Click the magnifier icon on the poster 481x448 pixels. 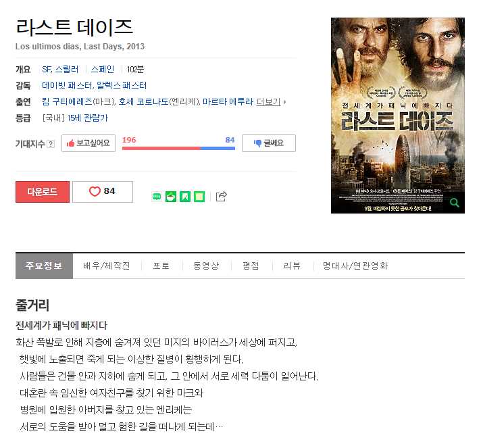click(454, 203)
